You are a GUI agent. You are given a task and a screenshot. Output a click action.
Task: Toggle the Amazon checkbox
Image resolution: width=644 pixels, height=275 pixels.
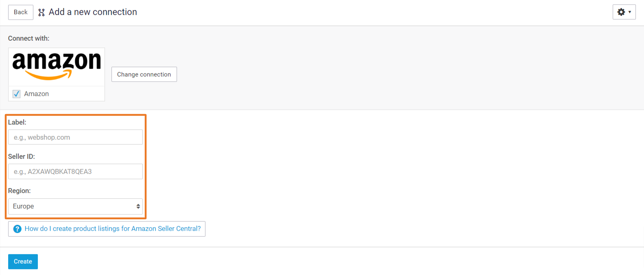(17, 94)
